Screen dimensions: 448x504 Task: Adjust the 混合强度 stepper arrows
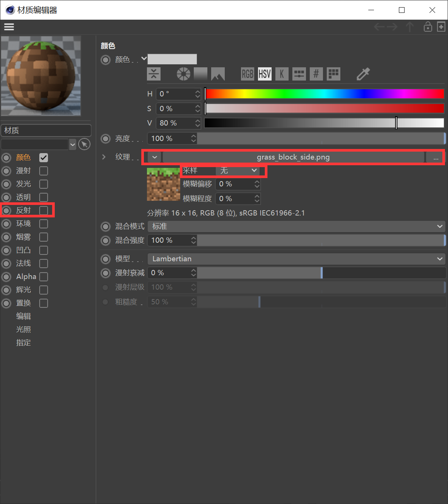pyautogui.click(x=193, y=240)
